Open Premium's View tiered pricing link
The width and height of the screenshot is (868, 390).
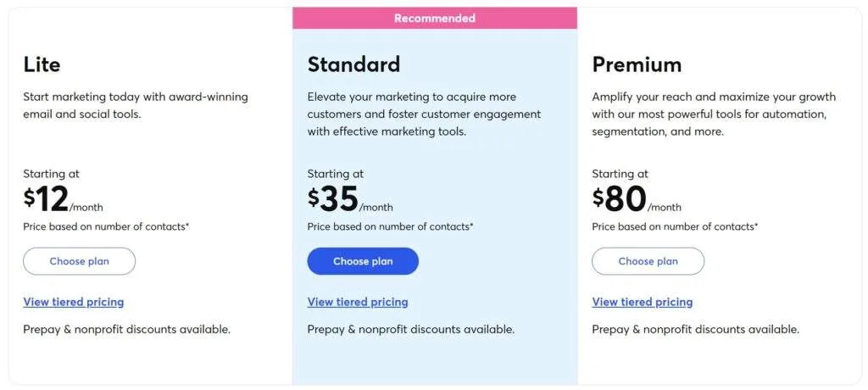pos(642,302)
